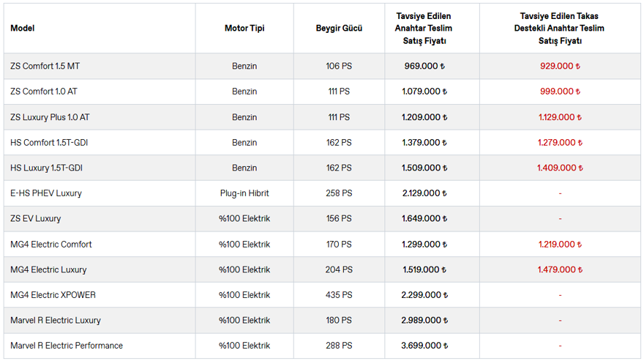Click the ZS EV Luxury model cell

[36, 218]
